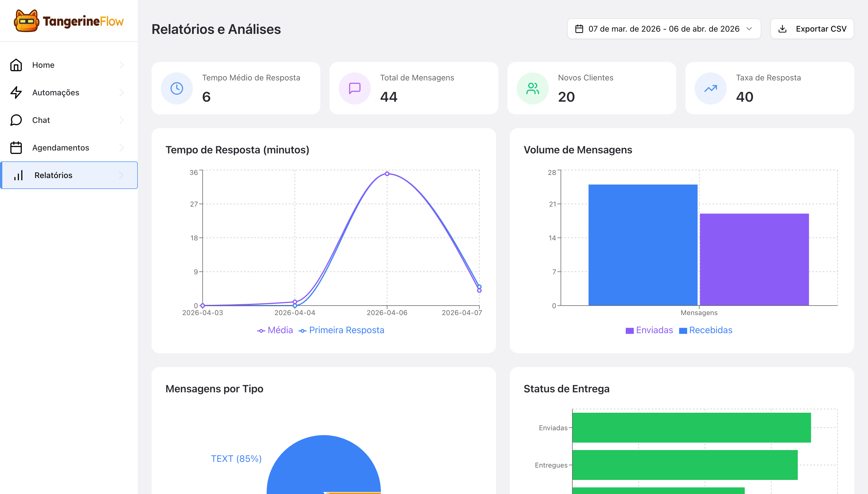Click the users icon on Novos Clientes
Viewport: 868px width, 494px height.
coord(533,88)
